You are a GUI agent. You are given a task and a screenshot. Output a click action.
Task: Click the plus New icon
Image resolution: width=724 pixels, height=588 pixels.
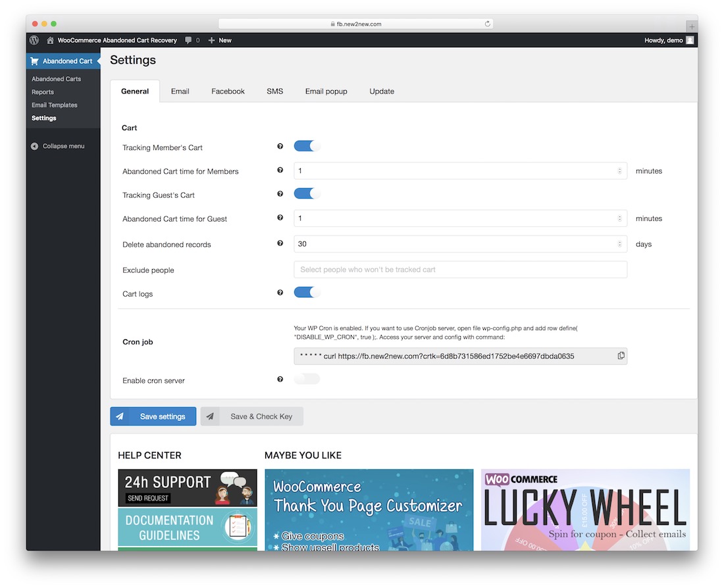pyautogui.click(x=211, y=40)
